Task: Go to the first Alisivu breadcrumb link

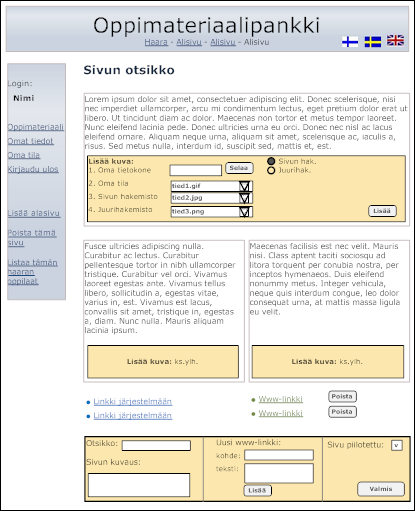Action: point(189,42)
